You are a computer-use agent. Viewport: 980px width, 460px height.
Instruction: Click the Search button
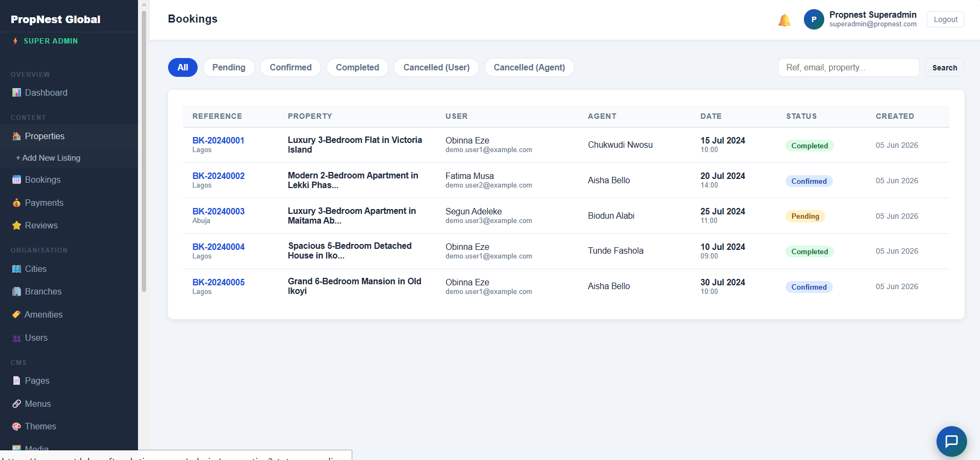(945, 68)
